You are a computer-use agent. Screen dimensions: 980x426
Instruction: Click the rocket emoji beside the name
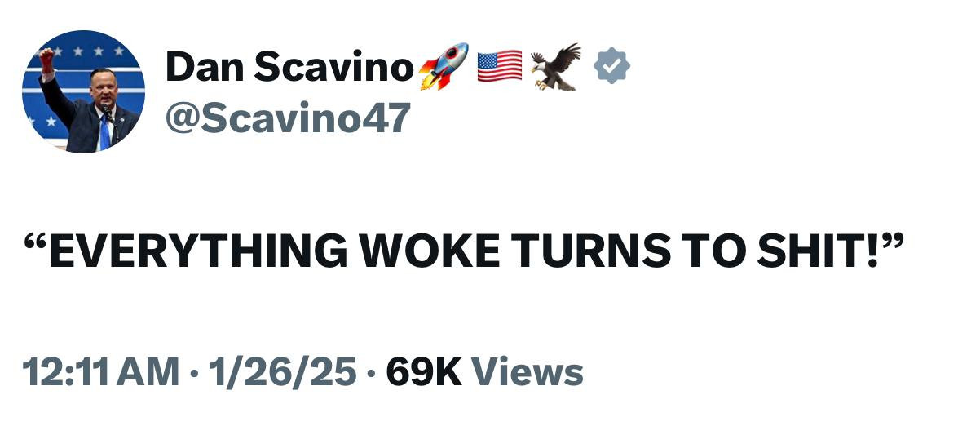pos(444,66)
